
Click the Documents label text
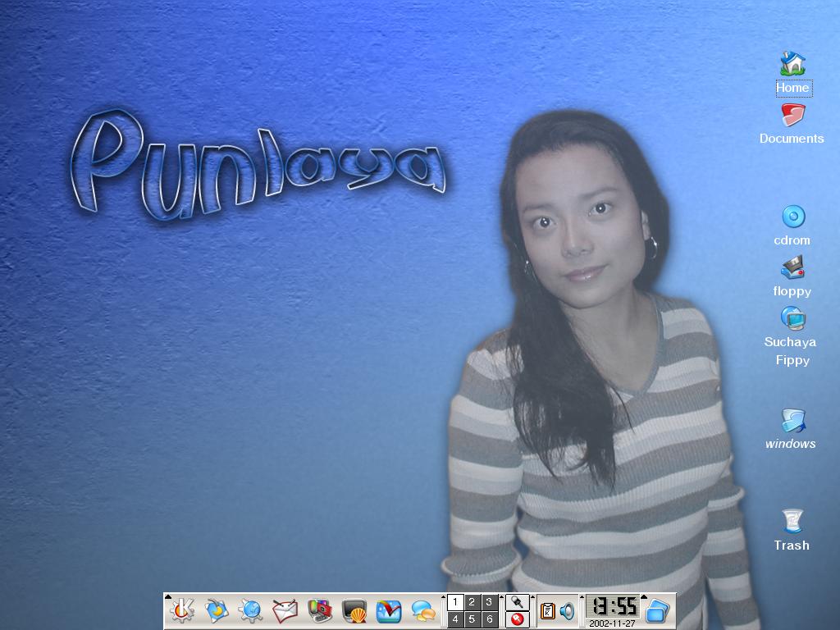(x=792, y=139)
